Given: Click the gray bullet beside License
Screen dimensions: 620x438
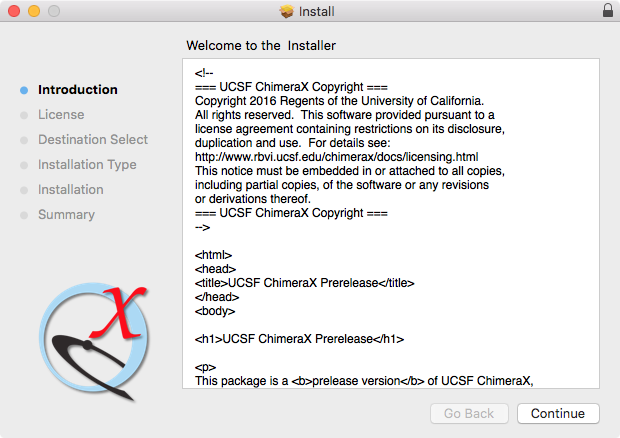Looking at the screenshot, I should click(24, 115).
